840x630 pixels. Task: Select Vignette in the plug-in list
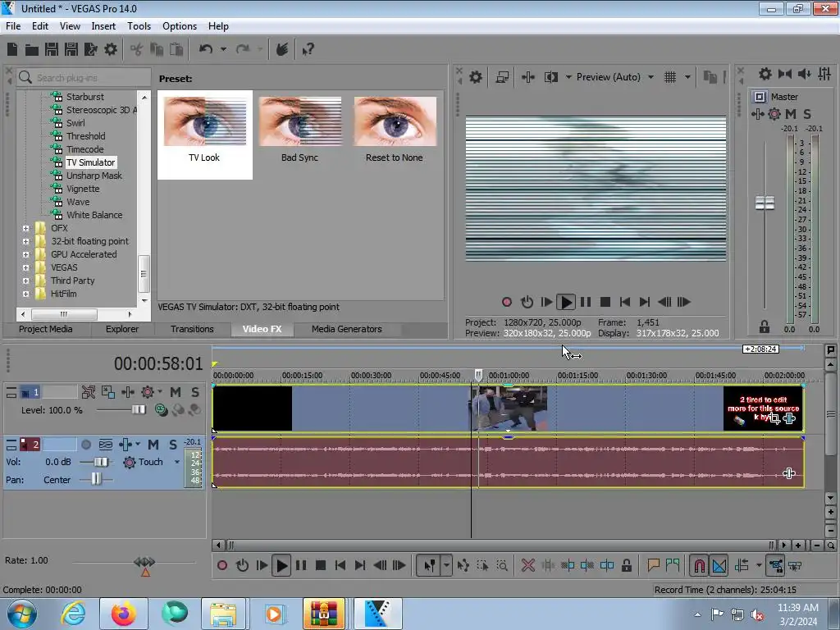click(83, 189)
